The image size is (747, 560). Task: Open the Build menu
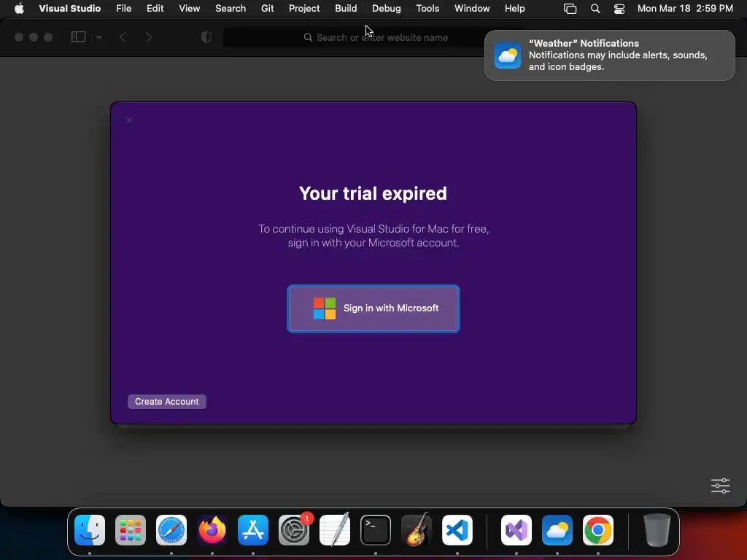tap(346, 9)
